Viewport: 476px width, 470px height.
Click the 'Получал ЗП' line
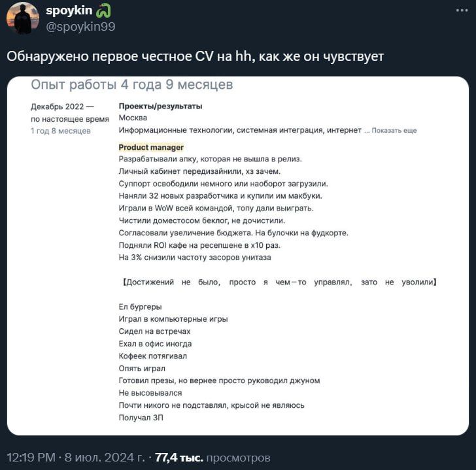click(141, 418)
